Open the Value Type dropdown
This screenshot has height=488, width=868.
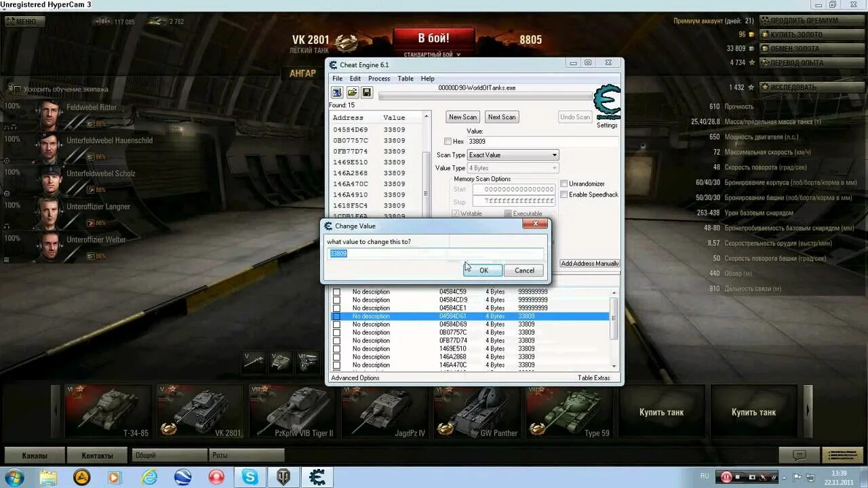(x=513, y=168)
